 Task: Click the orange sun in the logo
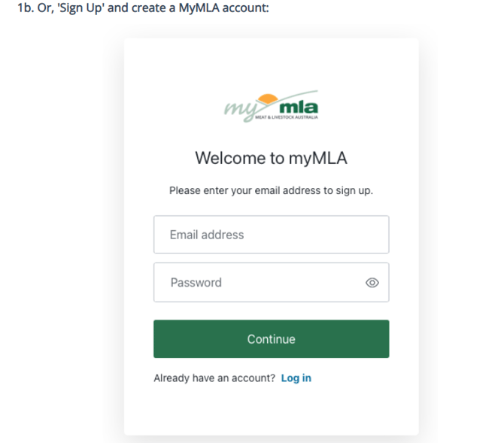click(266, 99)
